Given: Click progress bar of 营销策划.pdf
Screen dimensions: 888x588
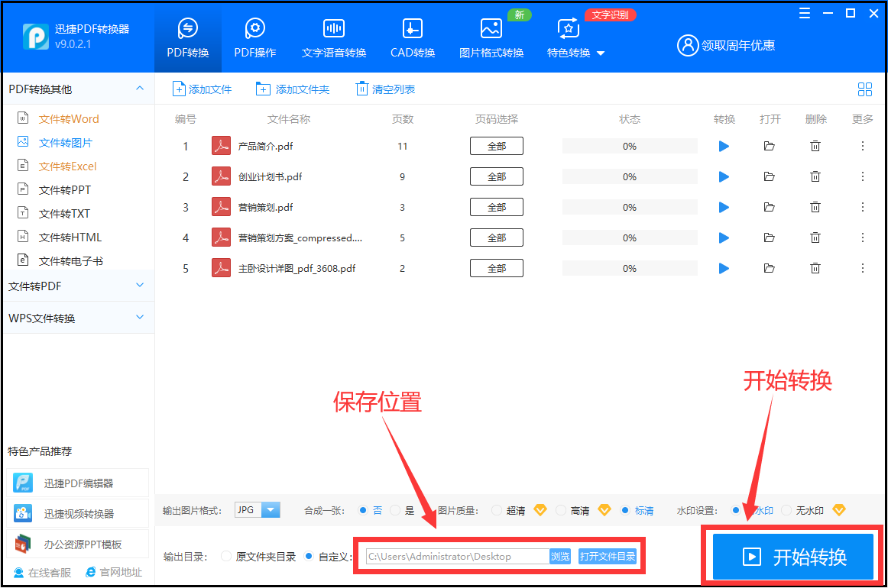Looking at the screenshot, I should pos(630,207).
